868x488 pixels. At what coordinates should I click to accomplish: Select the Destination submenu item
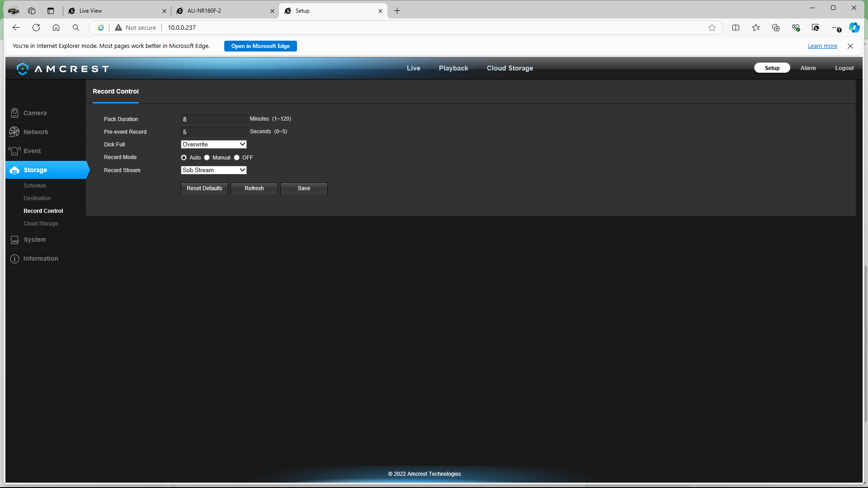[x=37, y=198]
